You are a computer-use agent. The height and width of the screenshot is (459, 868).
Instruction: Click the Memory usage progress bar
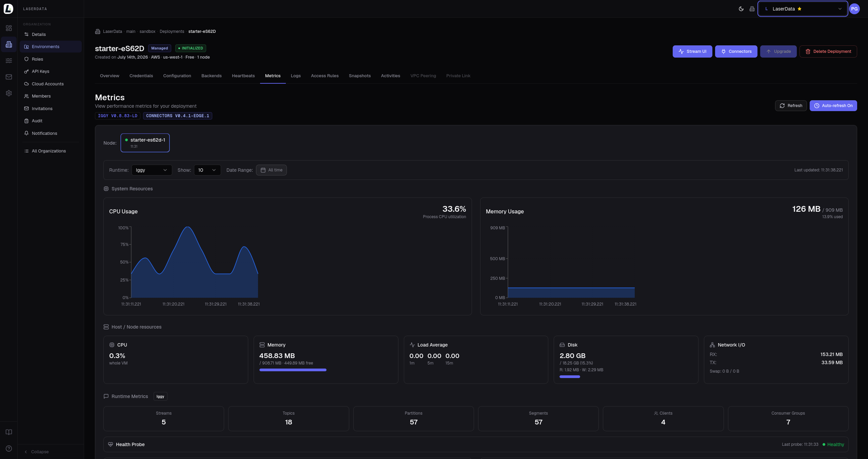pyautogui.click(x=293, y=370)
